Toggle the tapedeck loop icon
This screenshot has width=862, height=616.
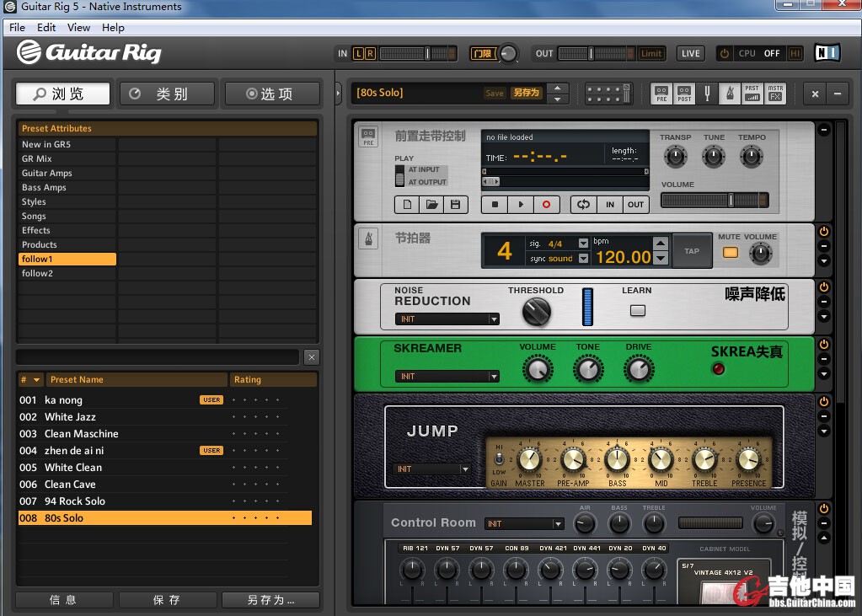[584, 205]
